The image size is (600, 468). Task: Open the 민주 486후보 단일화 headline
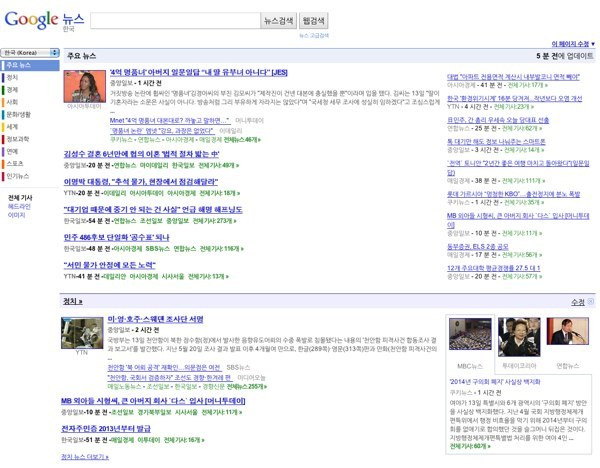(x=116, y=238)
